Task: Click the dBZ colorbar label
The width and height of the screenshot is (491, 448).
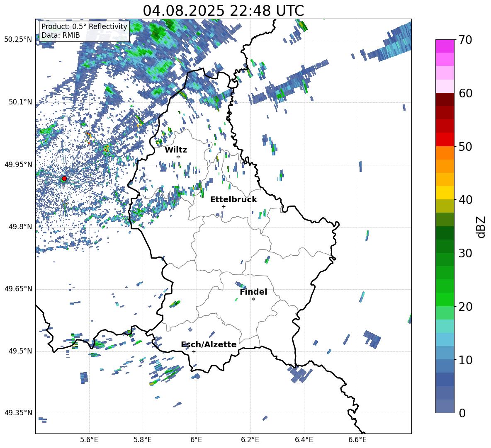Action: coord(481,227)
